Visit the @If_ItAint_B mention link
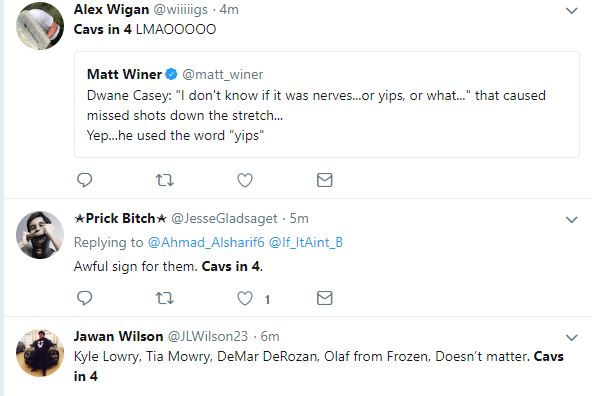Screen dimensions: 592x396 click(x=306, y=242)
